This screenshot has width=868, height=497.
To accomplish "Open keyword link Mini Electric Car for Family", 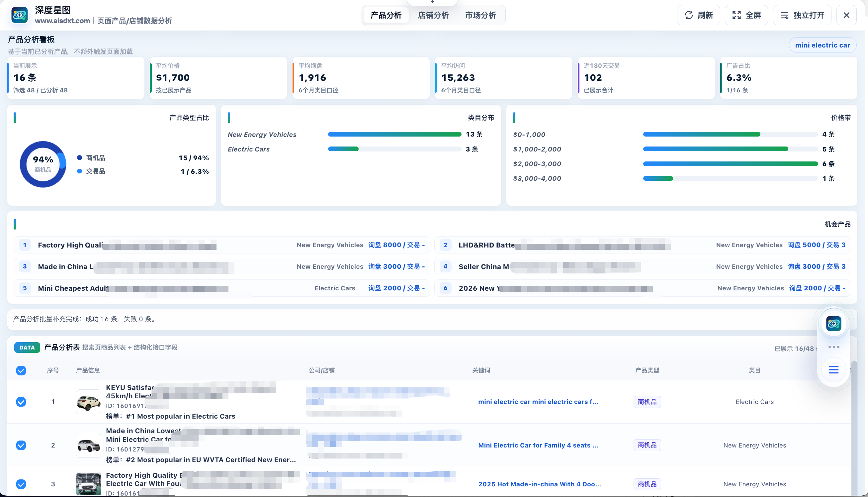I will 538,445.
